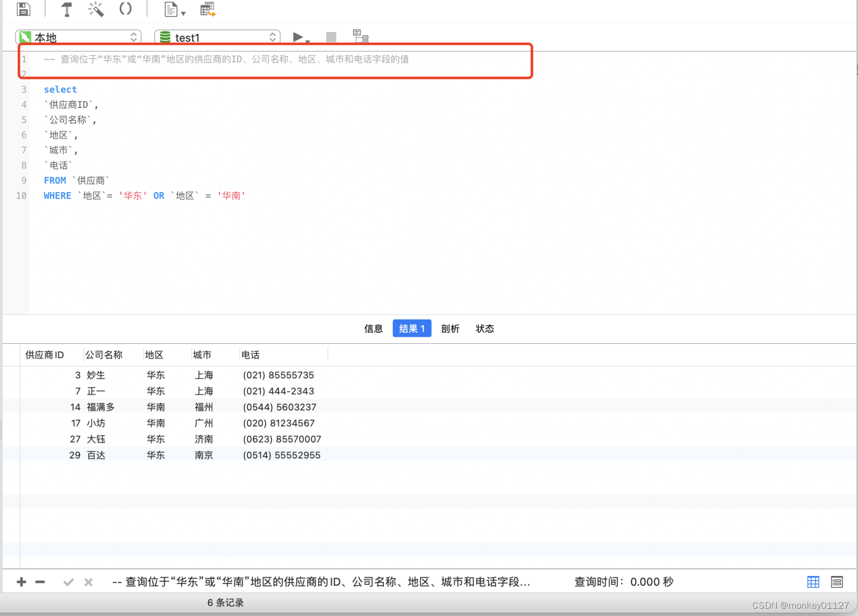Insert code snippet using the parentheses icon
858x616 pixels.
coord(125,9)
